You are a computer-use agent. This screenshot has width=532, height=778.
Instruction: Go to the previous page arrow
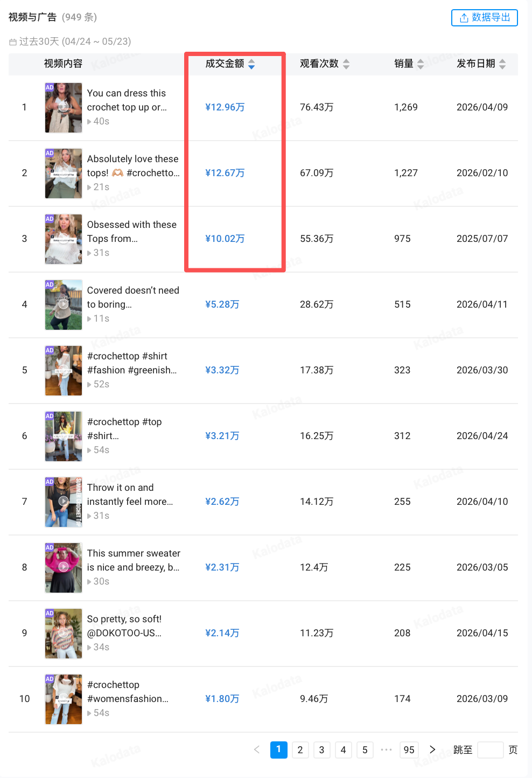pyautogui.click(x=257, y=749)
